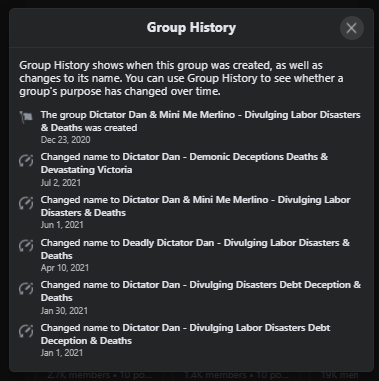Click the name-change icon dated Apr 10, 2021

coord(26,246)
